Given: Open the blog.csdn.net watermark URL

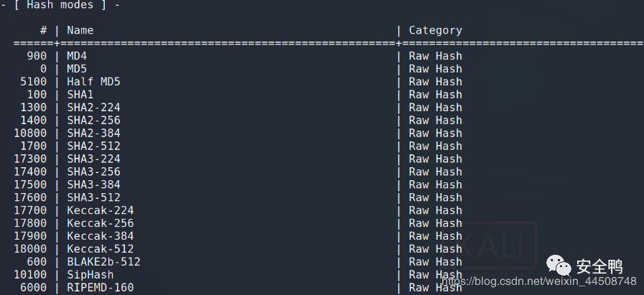Looking at the screenshot, I should (x=539, y=281).
